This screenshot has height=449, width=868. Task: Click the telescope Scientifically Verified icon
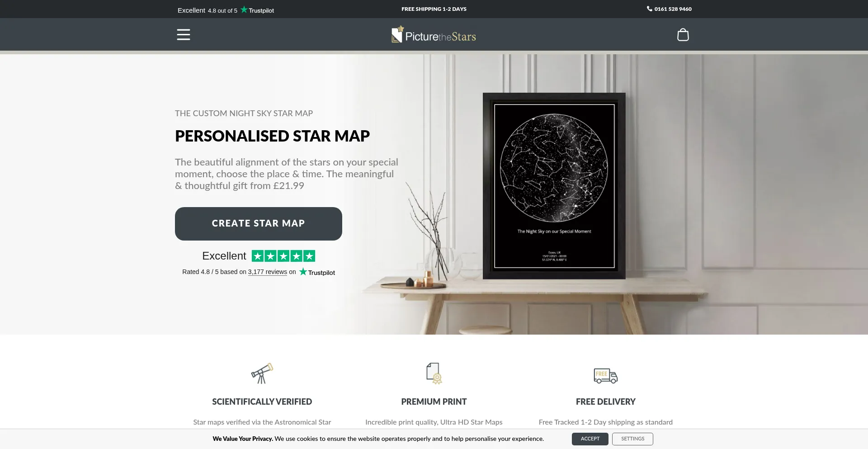[x=262, y=373]
